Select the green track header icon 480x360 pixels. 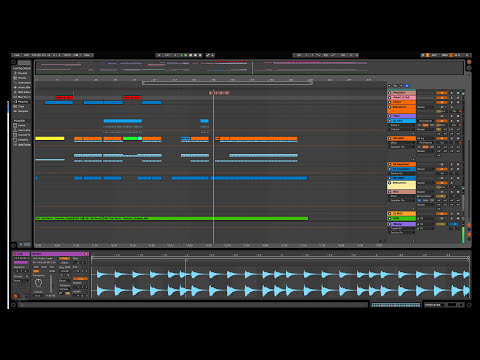pos(389,218)
